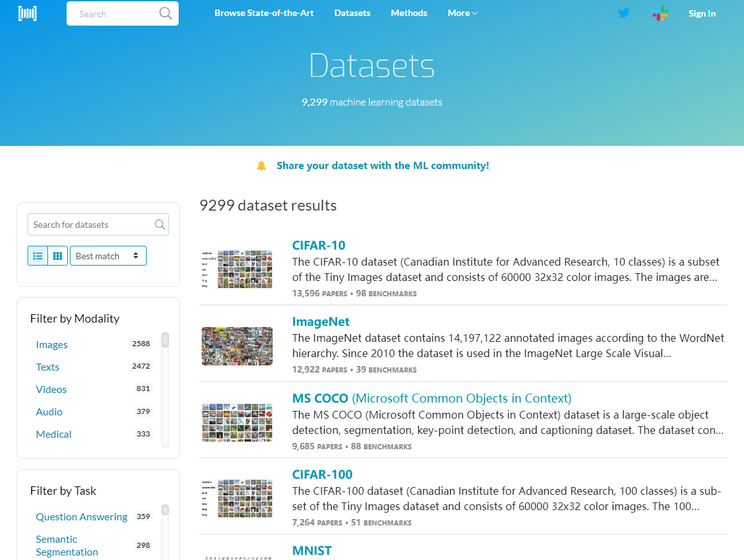The image size is (744, 560).
Task: Open the CIFAR-10 dataset page
Action: click(x=318, y=245)
